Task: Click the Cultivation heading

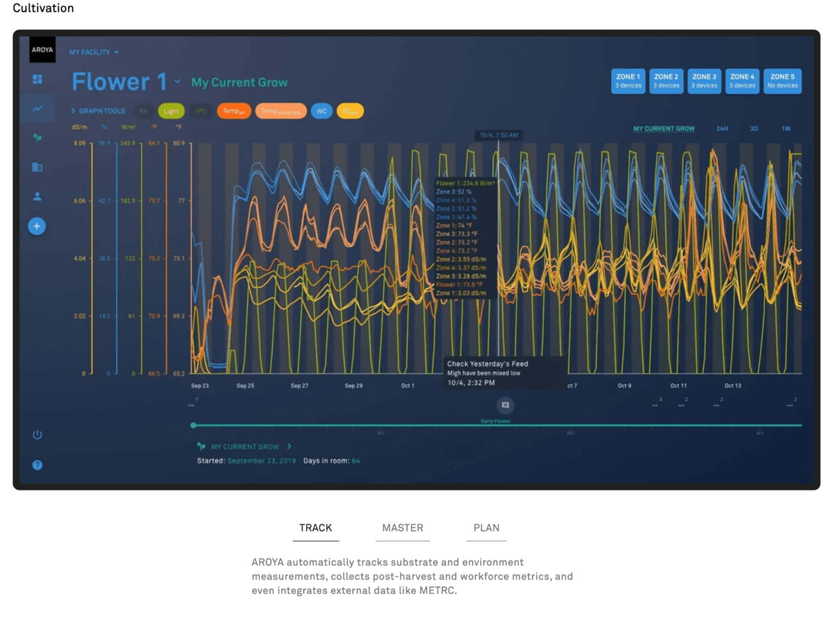Action: (43, 8)
